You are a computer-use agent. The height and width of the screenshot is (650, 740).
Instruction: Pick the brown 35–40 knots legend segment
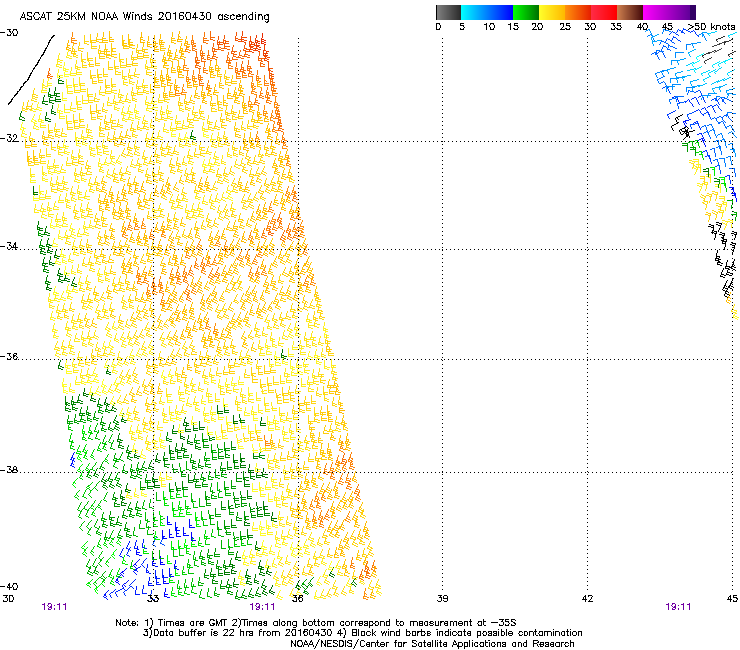pos(630,12)
